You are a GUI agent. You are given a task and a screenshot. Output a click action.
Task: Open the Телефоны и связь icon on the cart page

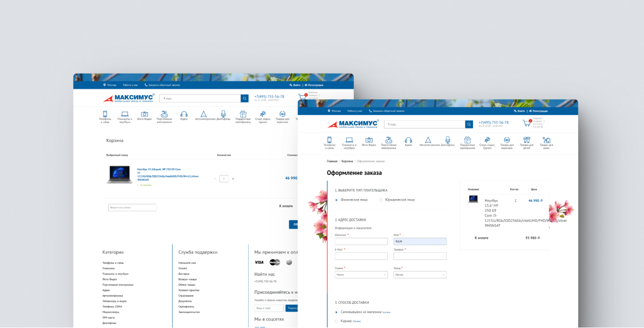[105, 116]
